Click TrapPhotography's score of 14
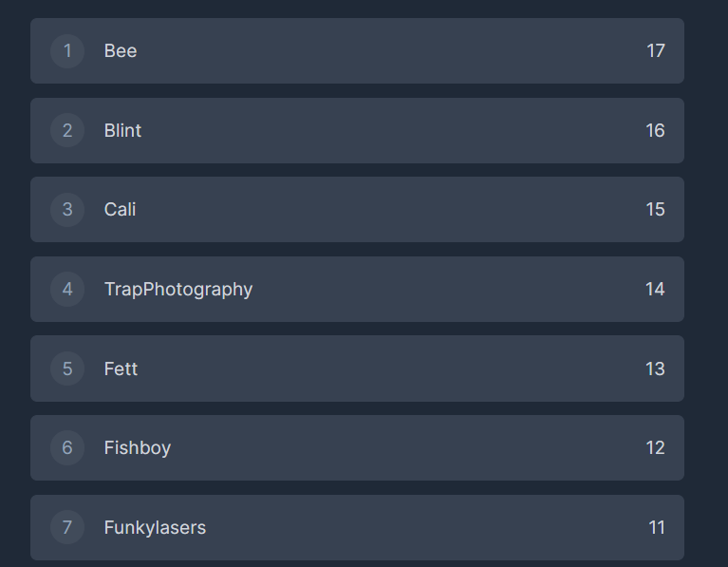The height and width of the screenshot is (567, 728). (656, 289)
